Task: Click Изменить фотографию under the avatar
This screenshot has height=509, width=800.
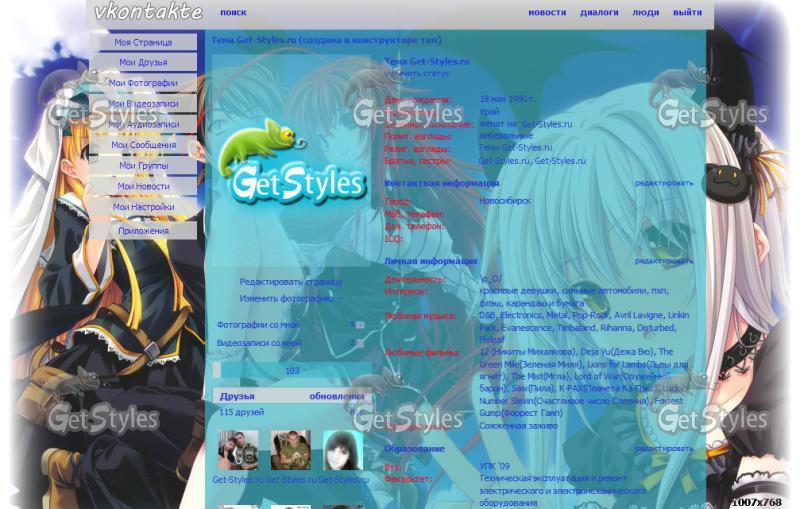Action: [286, 298]
